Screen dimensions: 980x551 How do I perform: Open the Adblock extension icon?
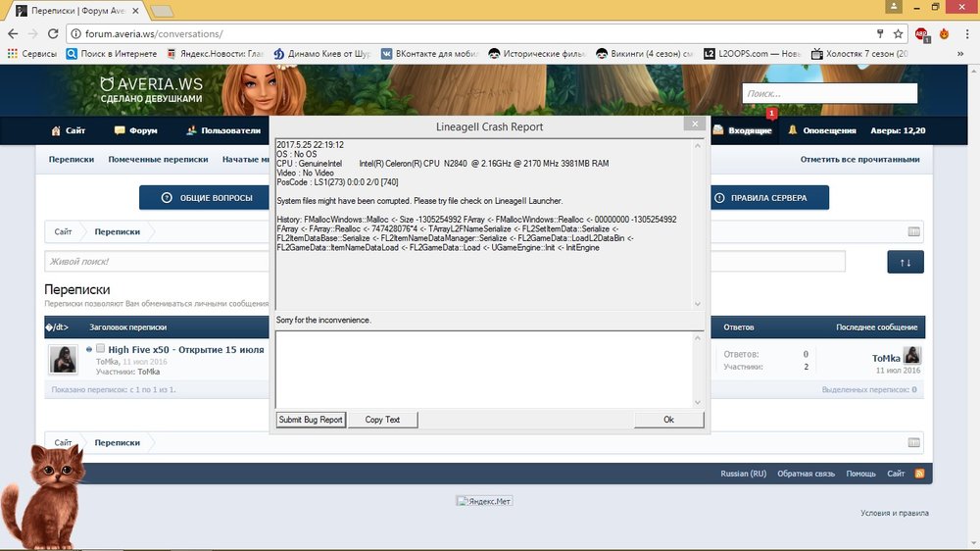[922, 33]
